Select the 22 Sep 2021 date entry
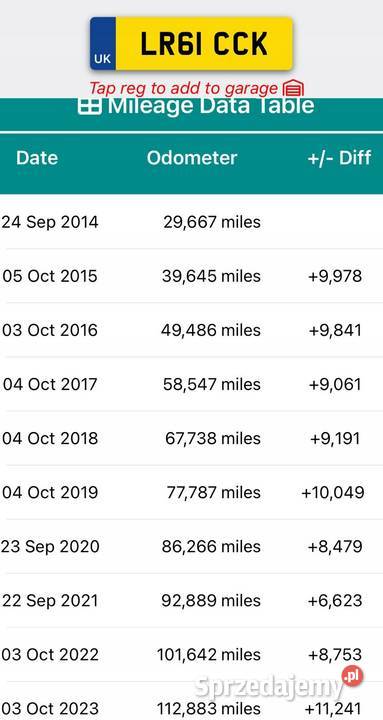This screenshot has height=720, width=383. tap(50, 601)
